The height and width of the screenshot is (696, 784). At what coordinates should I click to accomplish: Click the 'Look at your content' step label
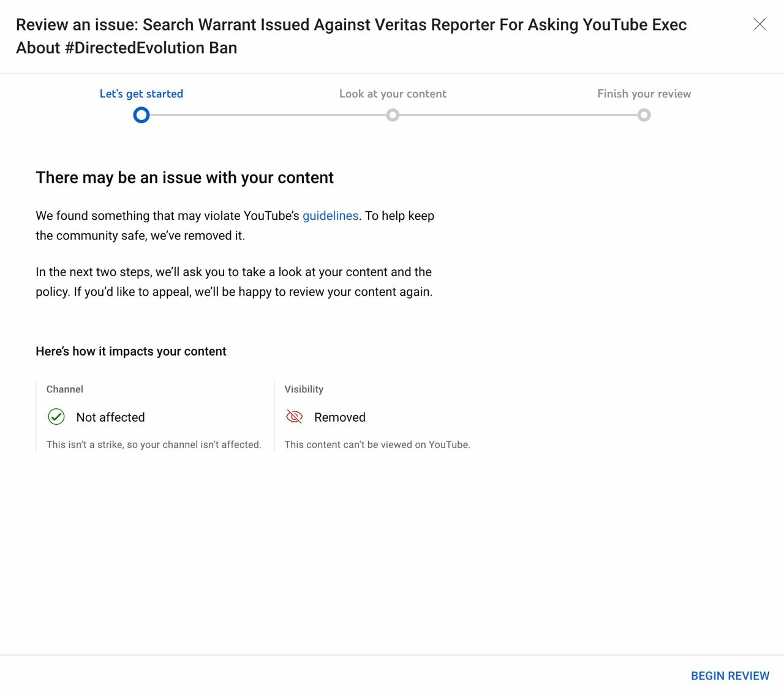393,94
